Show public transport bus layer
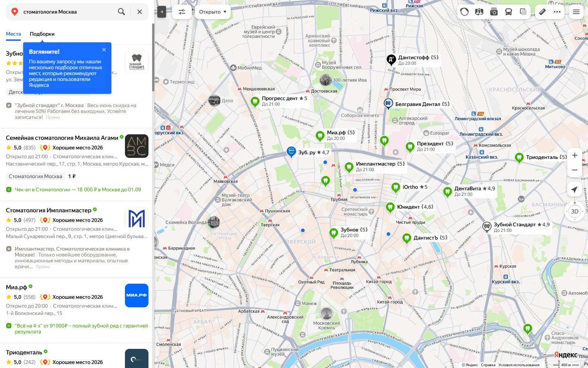The width and height of the screenshot is (588, 368). point(509,12)
